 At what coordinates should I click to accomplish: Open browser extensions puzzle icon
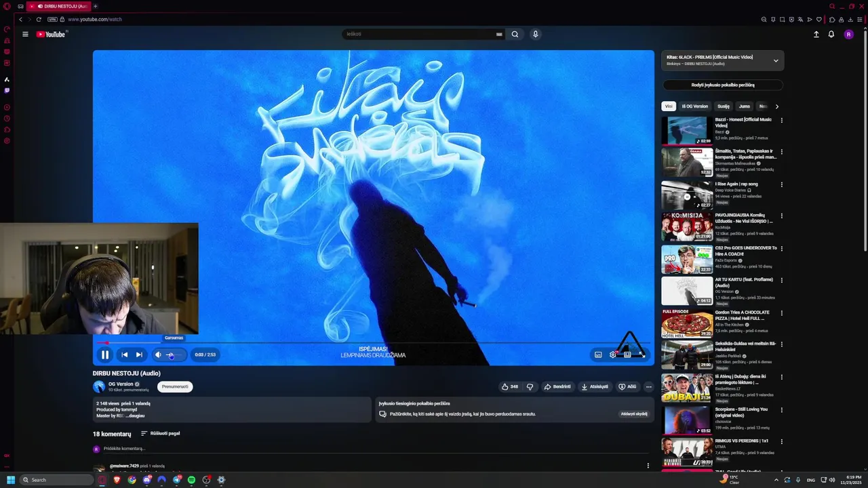pos(831,19)
